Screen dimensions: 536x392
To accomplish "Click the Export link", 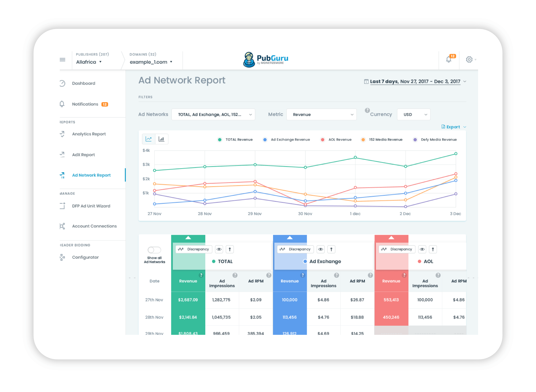I will click(453, 127).
